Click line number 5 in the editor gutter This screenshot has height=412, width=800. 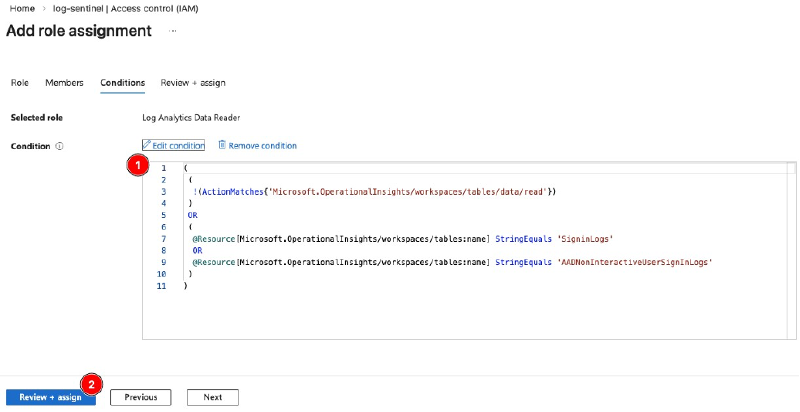(162, 214)
